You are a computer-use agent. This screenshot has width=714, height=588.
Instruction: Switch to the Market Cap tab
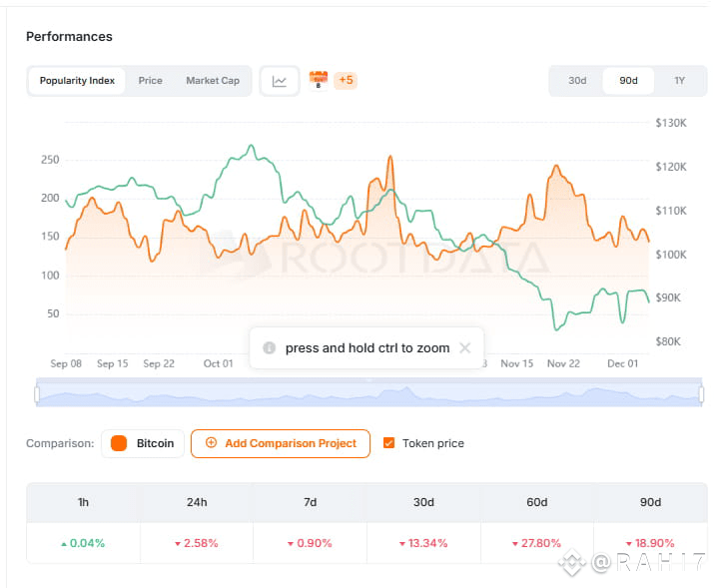(x=213, y=81)
